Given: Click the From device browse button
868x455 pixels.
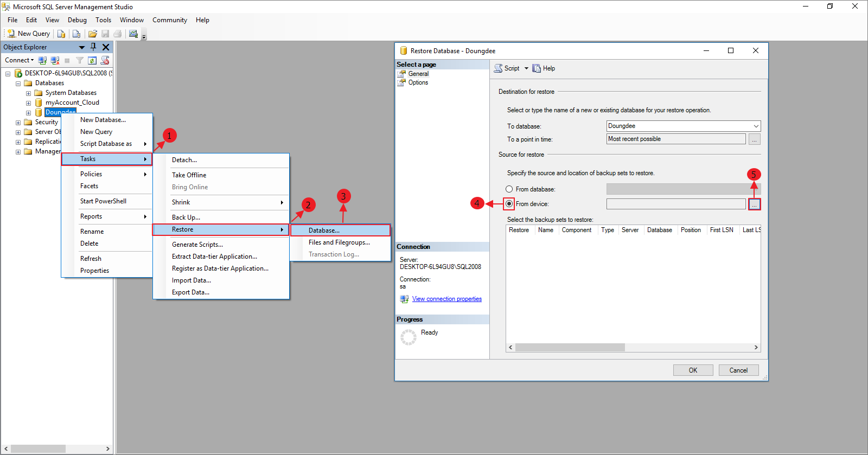Looking at the screenshot, I should click(x=755, y=204).
